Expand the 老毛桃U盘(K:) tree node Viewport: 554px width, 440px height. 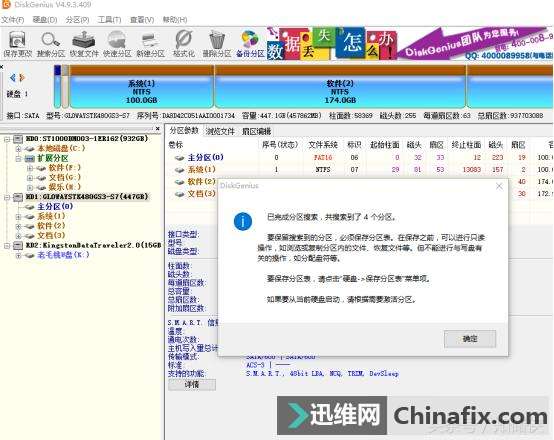click(18, 255)
